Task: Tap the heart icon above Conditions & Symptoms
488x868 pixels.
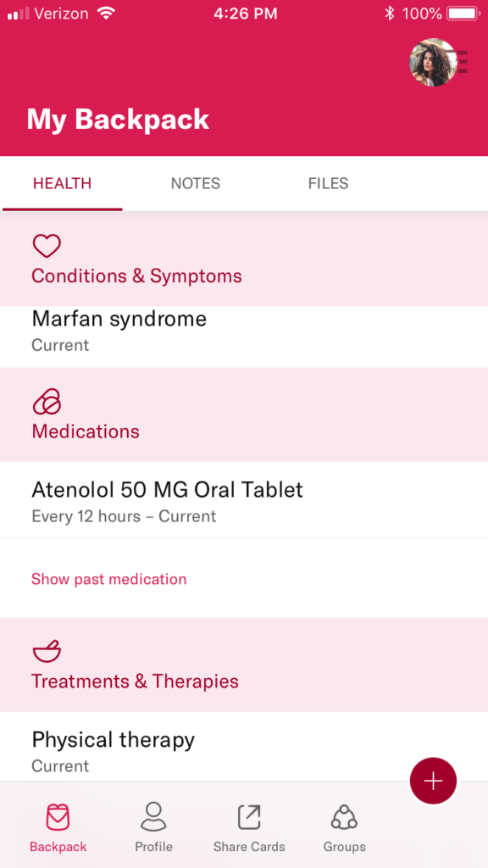Action: pyautogui.click(x=47, y=246)
